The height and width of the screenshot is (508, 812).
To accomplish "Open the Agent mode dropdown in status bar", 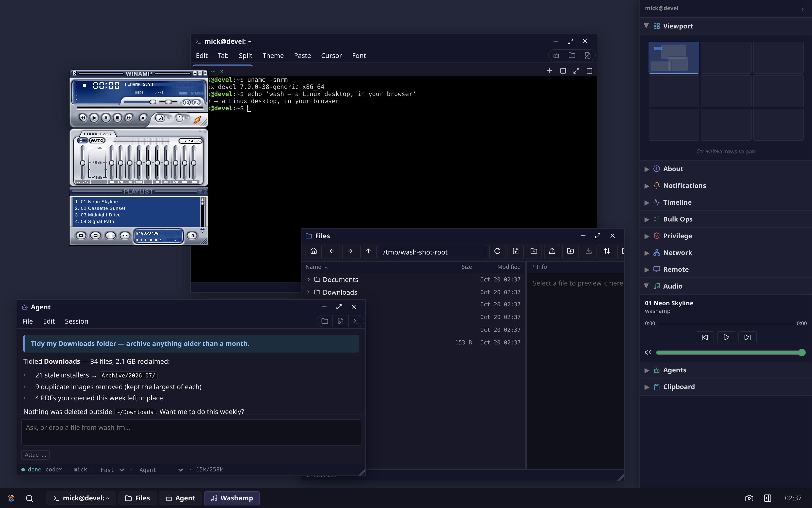I will click(x=161, y=470).
